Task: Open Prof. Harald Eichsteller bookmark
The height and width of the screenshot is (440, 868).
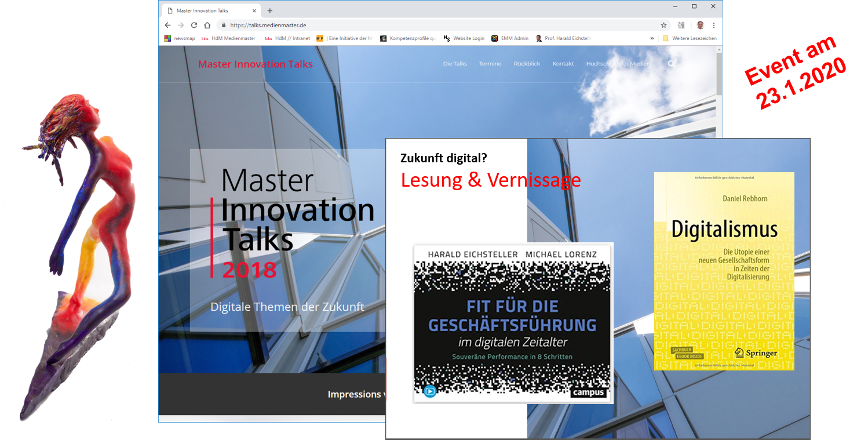Action: 563,38
